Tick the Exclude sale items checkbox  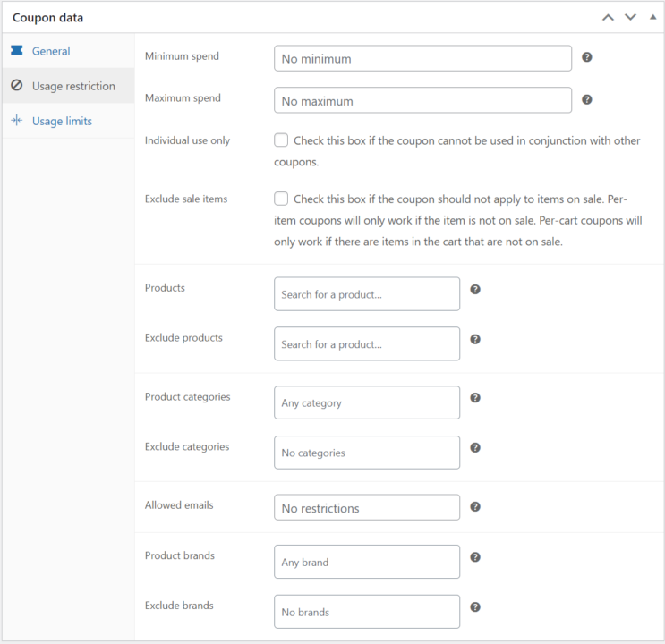281,199
